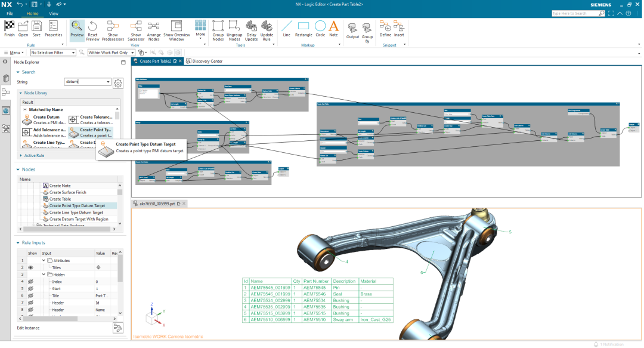Image resolution: width=644 pixels, height=348 pixels.
Task: Open the Part Navigator sidebar tab
Action: pyautogui.click(x=6, y=78)
